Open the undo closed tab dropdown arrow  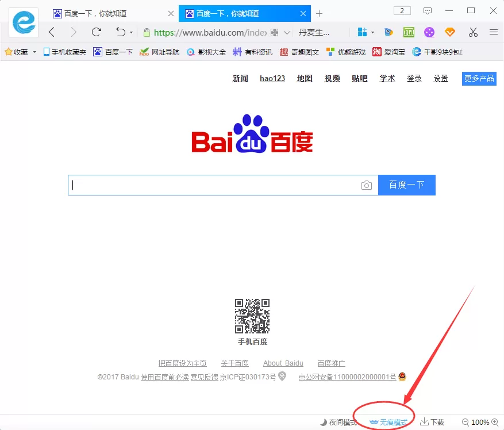point(131,33)
